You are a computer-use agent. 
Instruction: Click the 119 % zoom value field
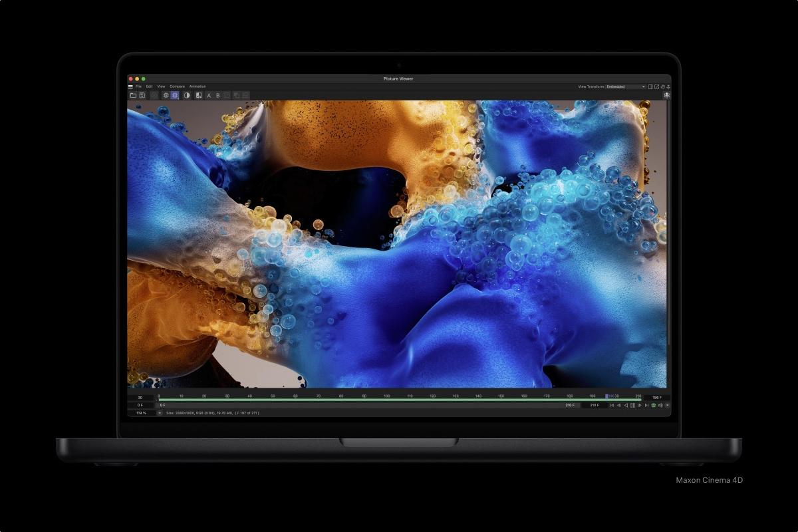142,413
